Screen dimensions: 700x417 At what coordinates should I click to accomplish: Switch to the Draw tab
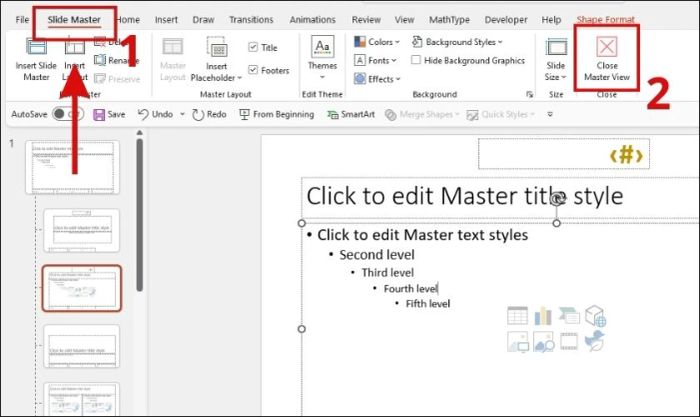203,20
